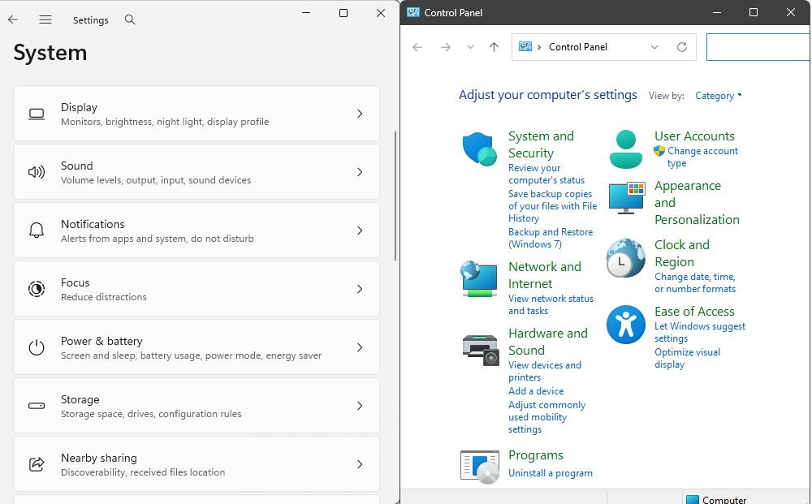Click the Hardware and Sound printer icon
The image size is (812, 504).
click(x=479, y=349)
